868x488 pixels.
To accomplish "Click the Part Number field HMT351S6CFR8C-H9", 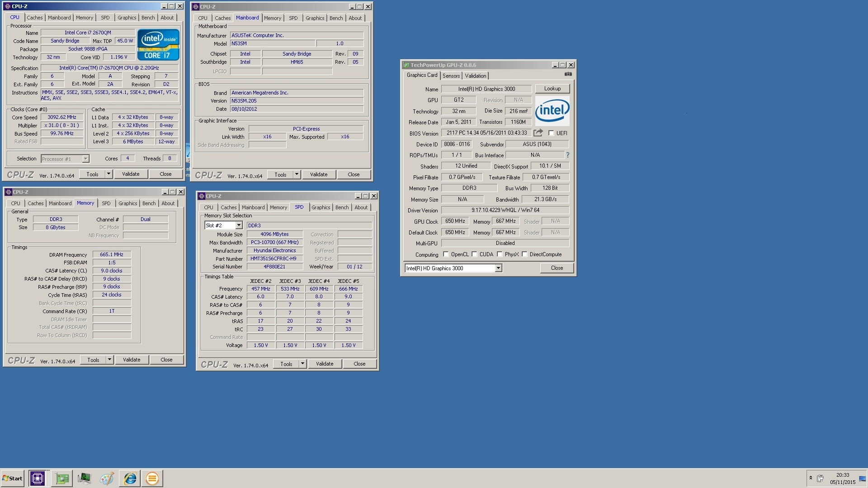I will point(274,259).
